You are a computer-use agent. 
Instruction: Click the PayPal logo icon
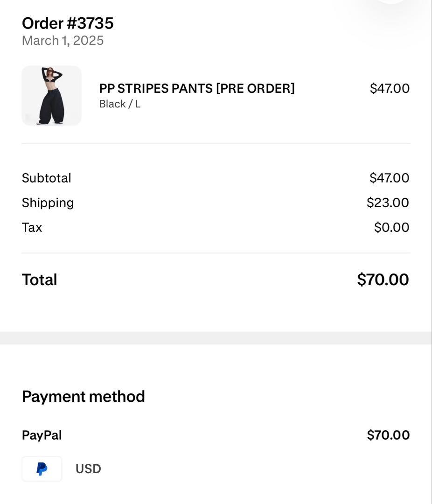click(42, 469)
